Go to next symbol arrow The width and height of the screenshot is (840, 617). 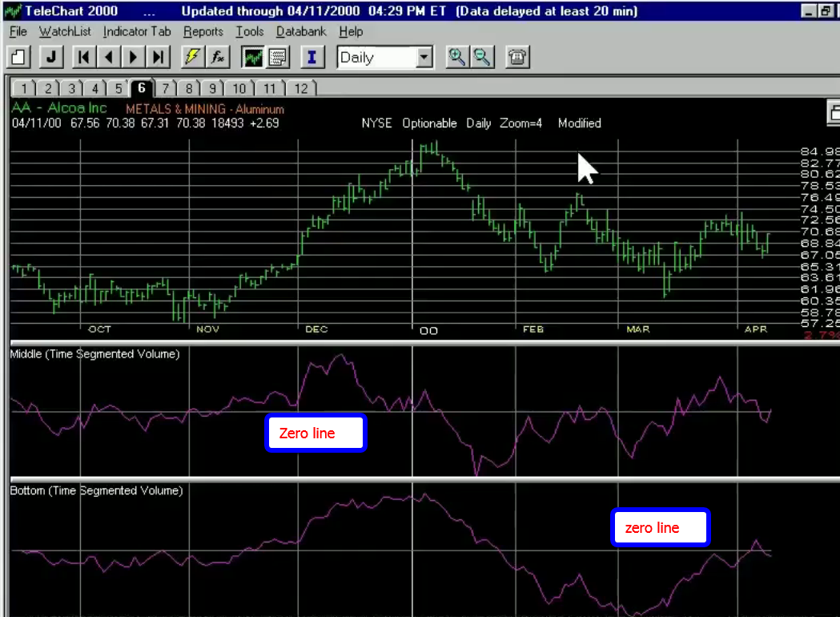pos(134,57)
